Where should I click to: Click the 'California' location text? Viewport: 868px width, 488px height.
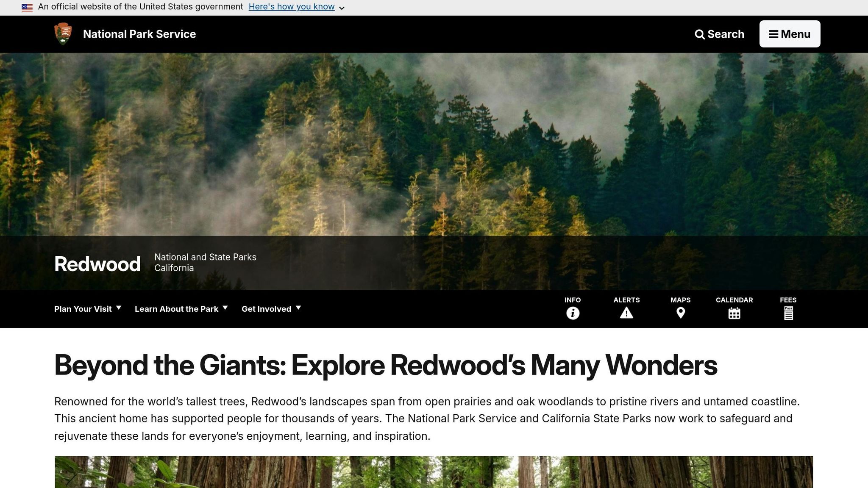[x=174, y=268]
